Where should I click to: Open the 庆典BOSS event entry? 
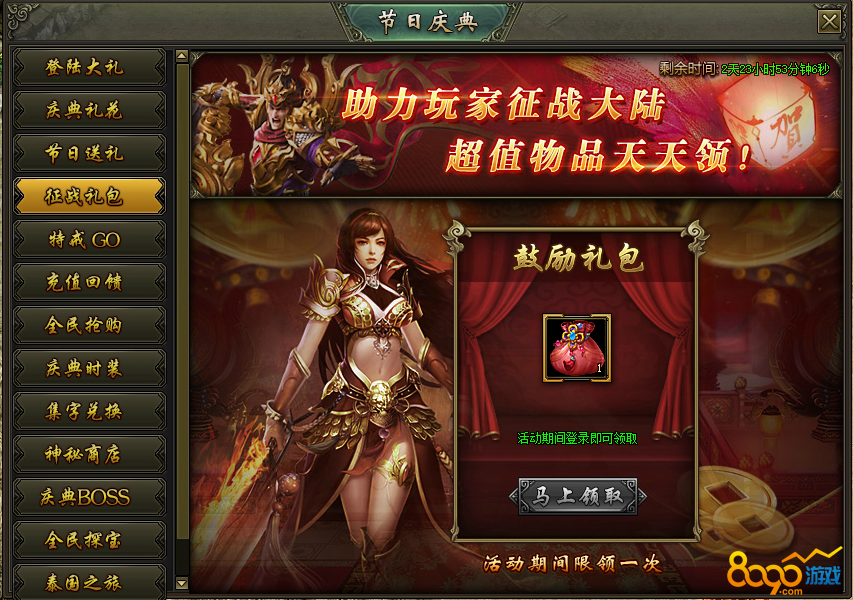[x=89, y=497]
